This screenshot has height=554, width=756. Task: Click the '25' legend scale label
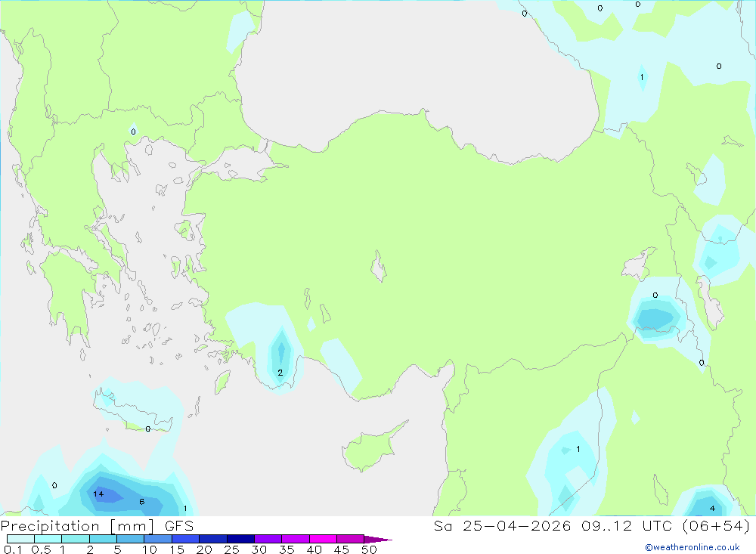(x=232, y=549)
